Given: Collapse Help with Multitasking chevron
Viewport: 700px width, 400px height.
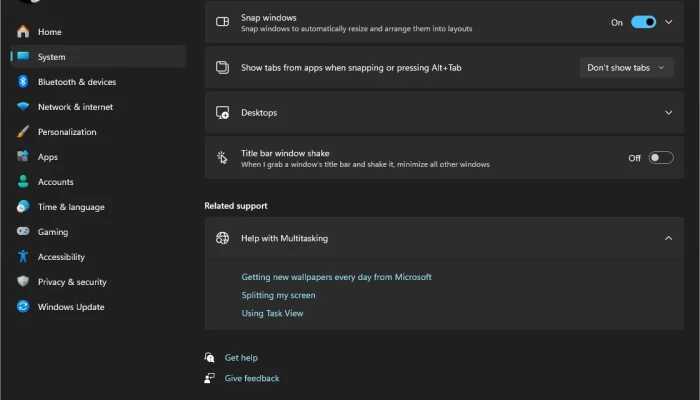Looking at the screenshot, I should [668, 238].
